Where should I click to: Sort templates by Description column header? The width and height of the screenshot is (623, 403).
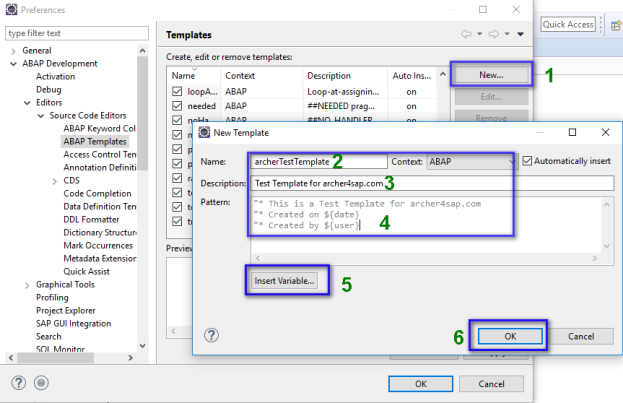pyautogui.click(x=345, y=76)
